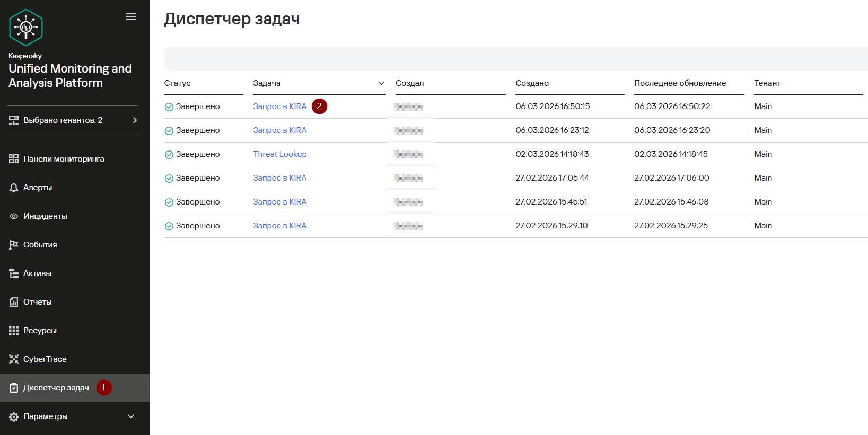Viewport: 868px width, 435px height.
Task: Open Запрос в KIRA task created 06.03.2026 16:23:12
Action: click(x=280, y=130)
